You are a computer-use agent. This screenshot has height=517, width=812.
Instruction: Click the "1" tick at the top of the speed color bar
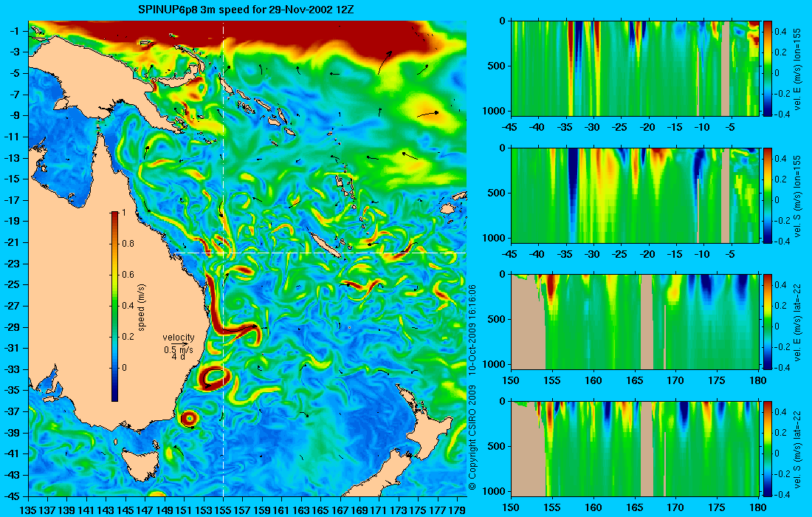point(123,213)
